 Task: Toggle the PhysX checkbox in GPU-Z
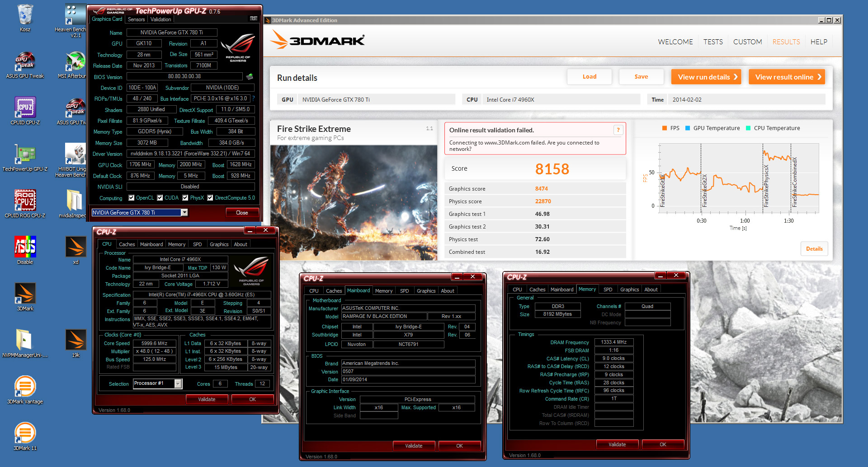click(185, 198)
